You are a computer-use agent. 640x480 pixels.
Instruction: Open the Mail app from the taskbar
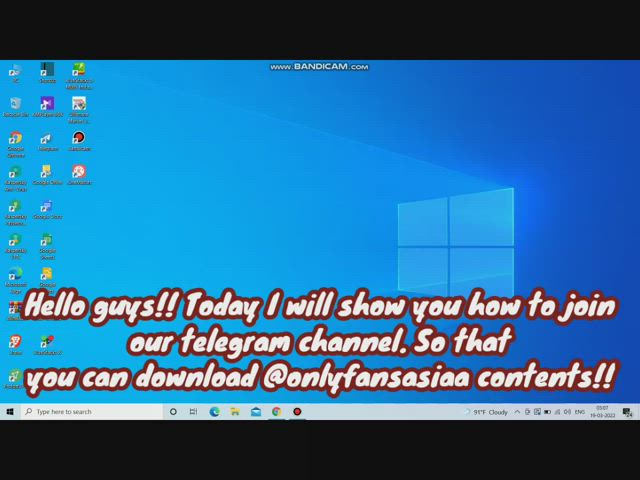256,412
